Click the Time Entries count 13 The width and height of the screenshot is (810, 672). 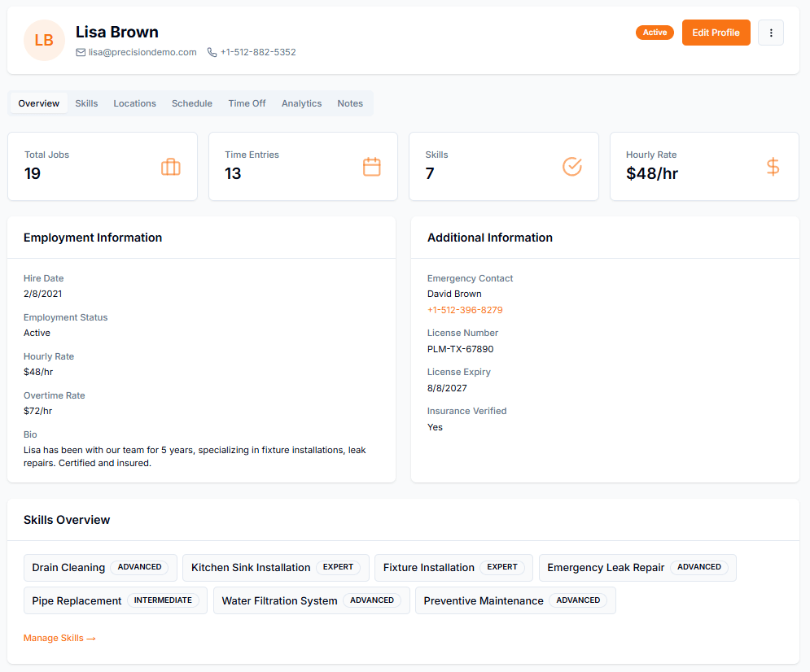(x=233, y=173)
